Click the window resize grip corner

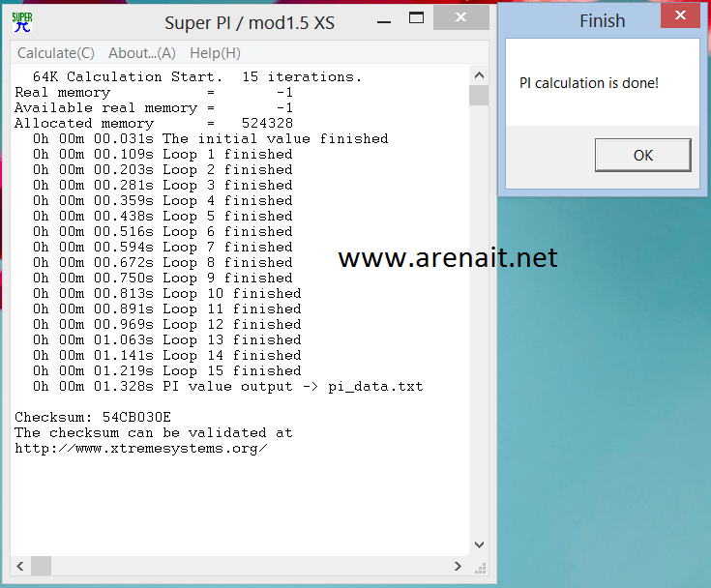point(480,567)
